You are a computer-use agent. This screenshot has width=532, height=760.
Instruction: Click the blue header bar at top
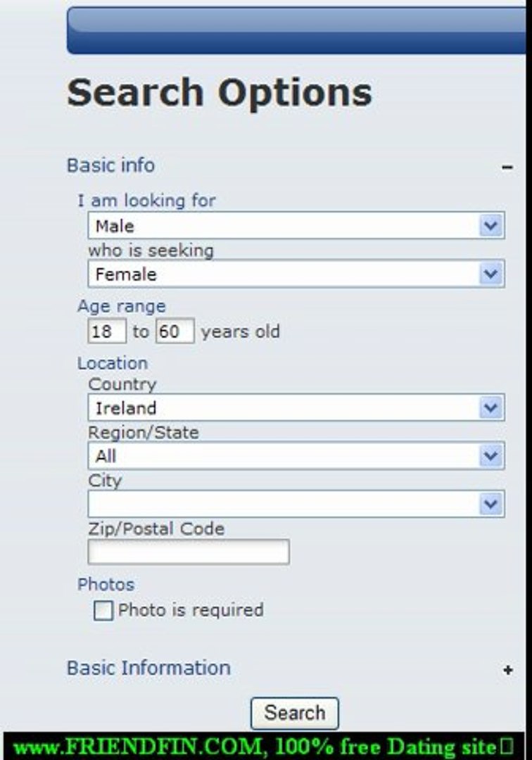296,30
